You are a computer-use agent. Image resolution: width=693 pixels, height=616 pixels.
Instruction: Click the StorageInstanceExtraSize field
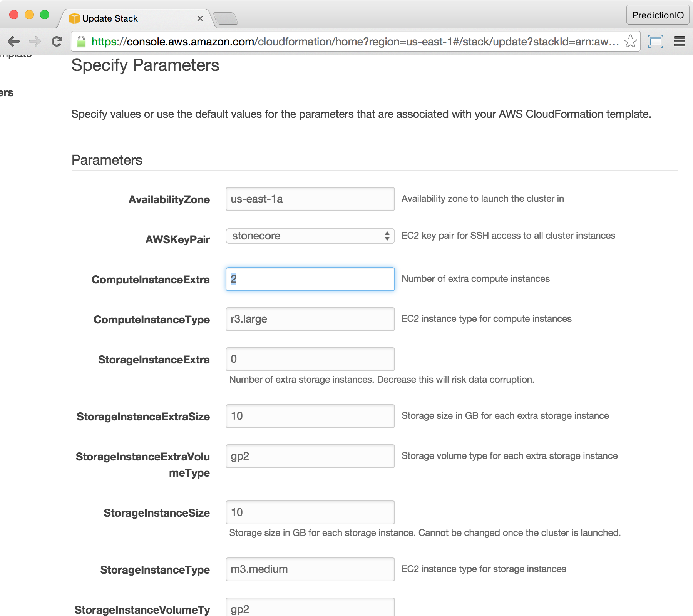pos(310,416)
